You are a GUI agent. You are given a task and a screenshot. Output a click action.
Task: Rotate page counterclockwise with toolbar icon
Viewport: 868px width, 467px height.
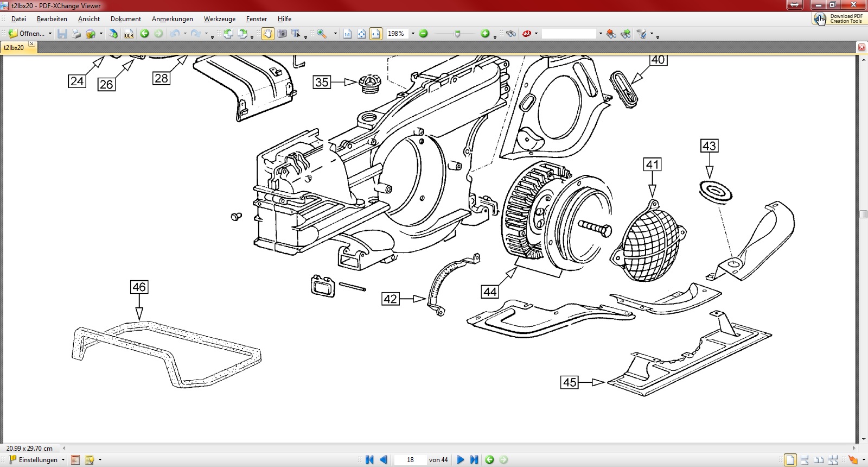point(228,34)
